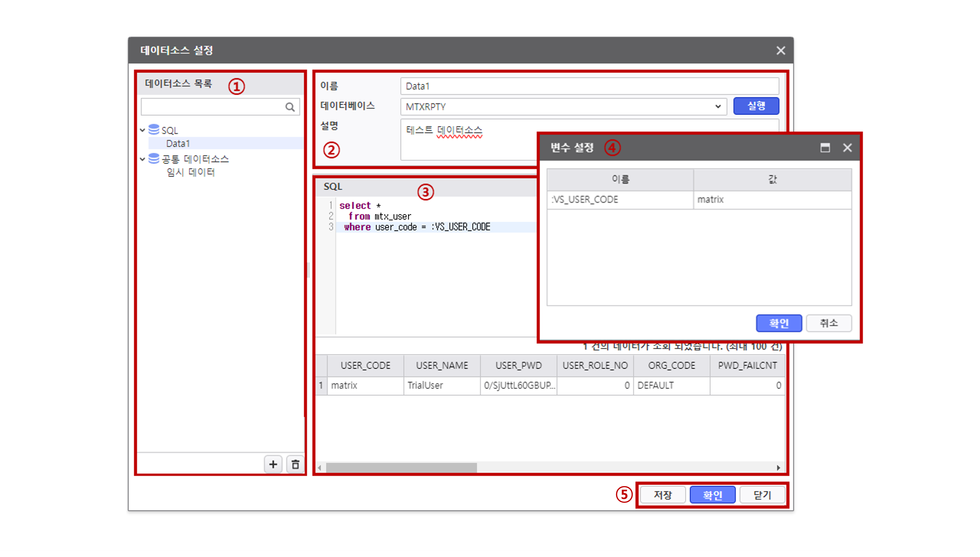Click the trash icon to delete datasource

(x=295, y=465)
